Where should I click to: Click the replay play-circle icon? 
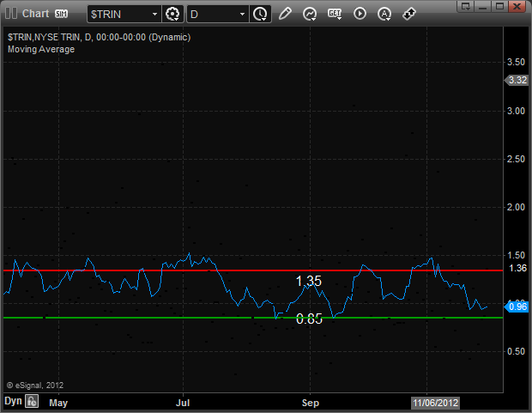(360, 14)
